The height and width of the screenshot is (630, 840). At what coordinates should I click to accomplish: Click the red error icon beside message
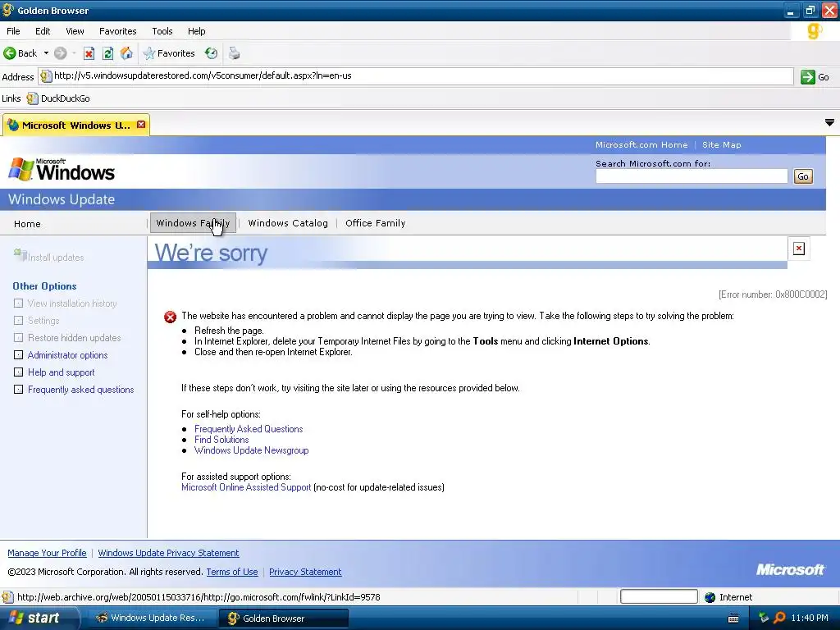pos(171,317)
